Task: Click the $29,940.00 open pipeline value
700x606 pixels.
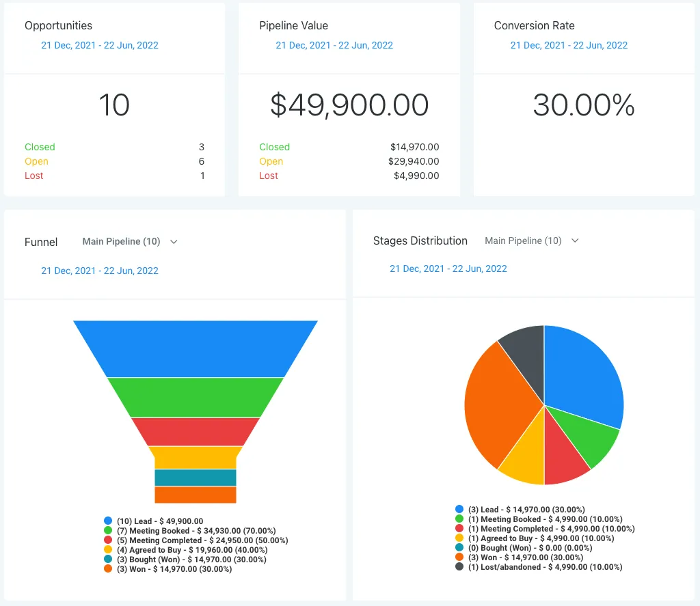Action: click(x=414, y=161)
